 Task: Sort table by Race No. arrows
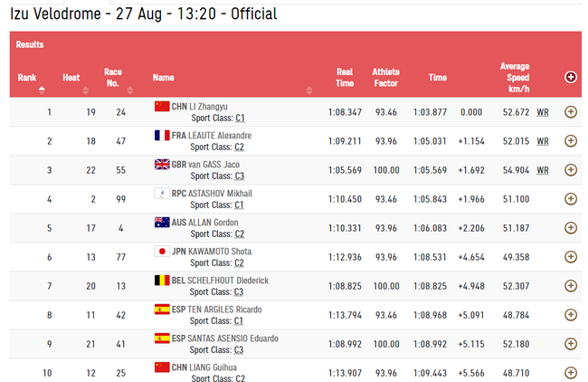[129, 90]
